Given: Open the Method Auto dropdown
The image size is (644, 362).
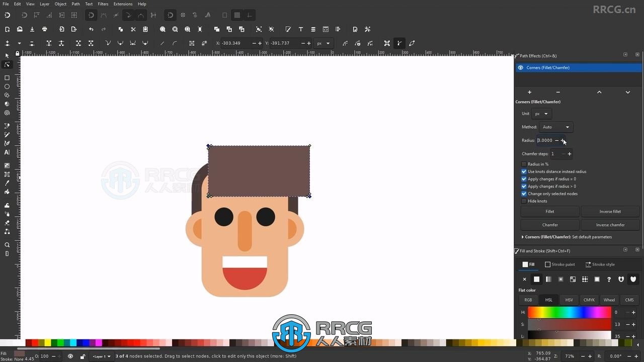Looking at the screenshot, I should pos(556,127).
